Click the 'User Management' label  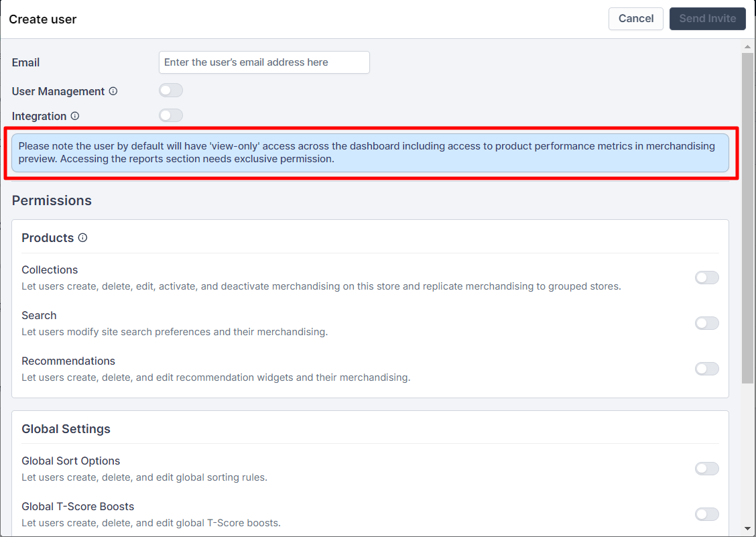click(x=58, y=91)
